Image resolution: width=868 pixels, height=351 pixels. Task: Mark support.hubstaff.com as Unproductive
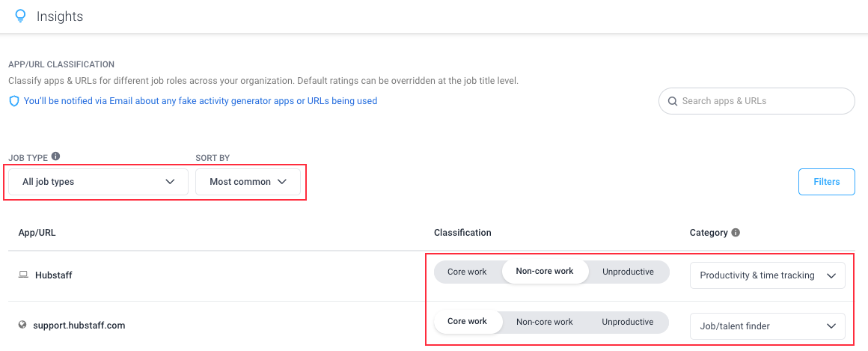tap(628, 322)
